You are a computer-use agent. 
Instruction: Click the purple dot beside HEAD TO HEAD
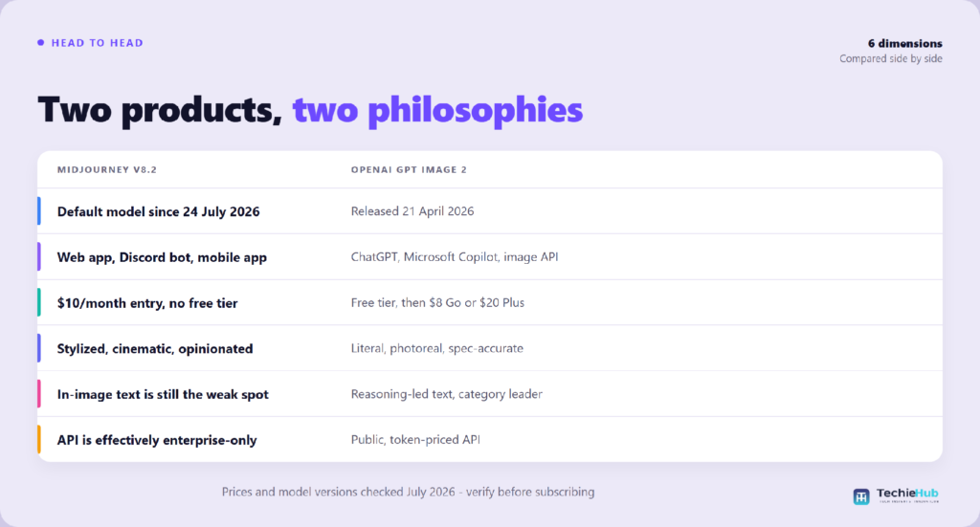pyautogui.click(x=40, y=42)
